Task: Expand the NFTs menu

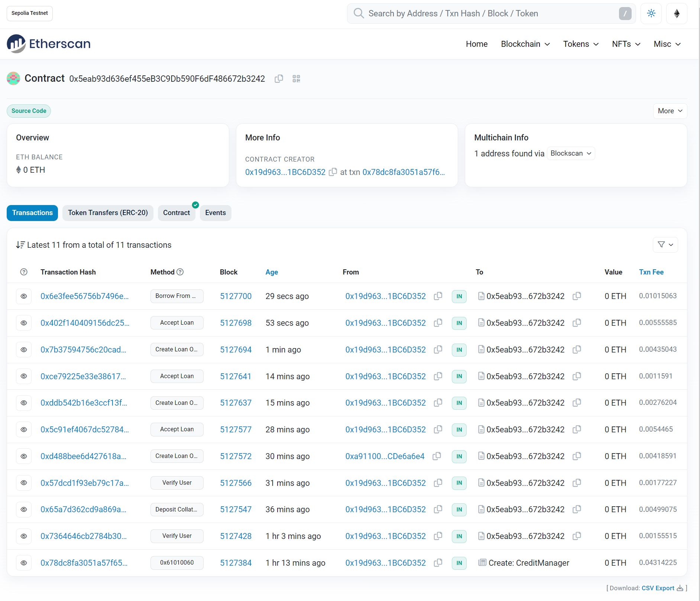Action: coord(626,44)
